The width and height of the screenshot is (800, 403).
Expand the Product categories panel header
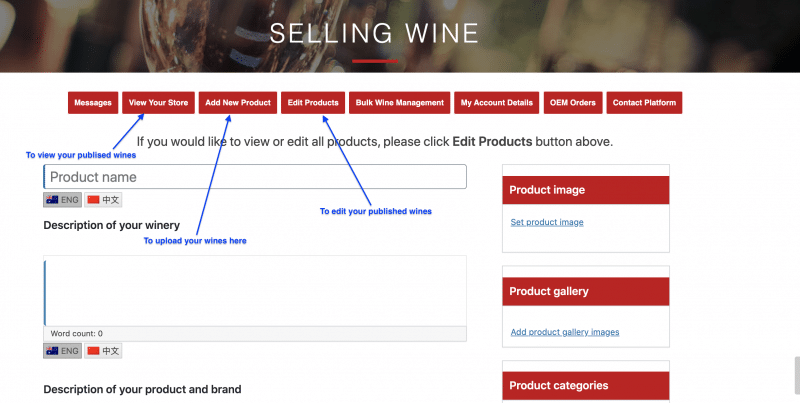point(586,386)
